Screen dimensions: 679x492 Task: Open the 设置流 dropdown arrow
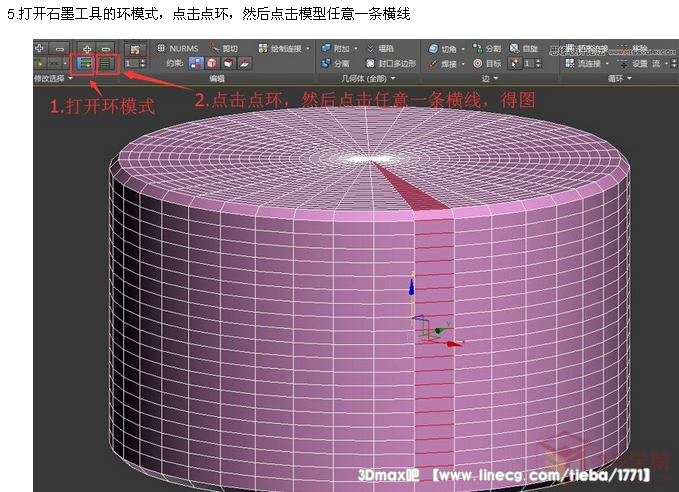tap(666, 64)
